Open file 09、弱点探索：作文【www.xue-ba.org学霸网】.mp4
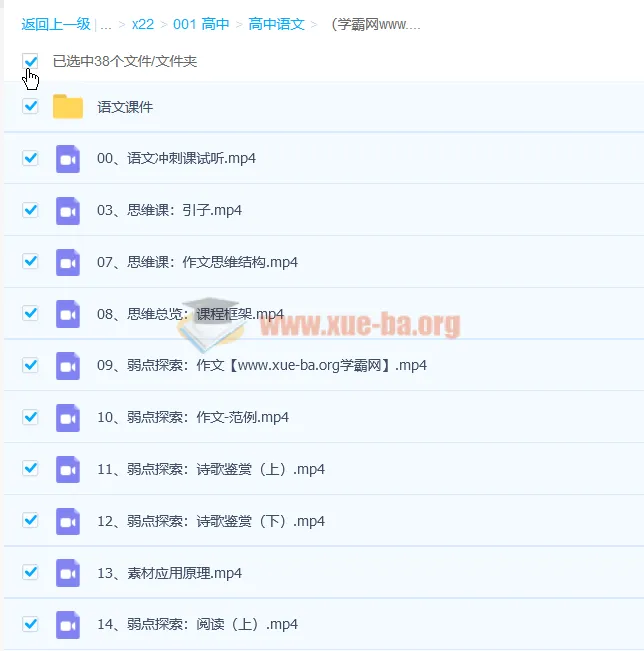Image resolution: width=644 pixels, height=651 pixels. tap(262, 366)
